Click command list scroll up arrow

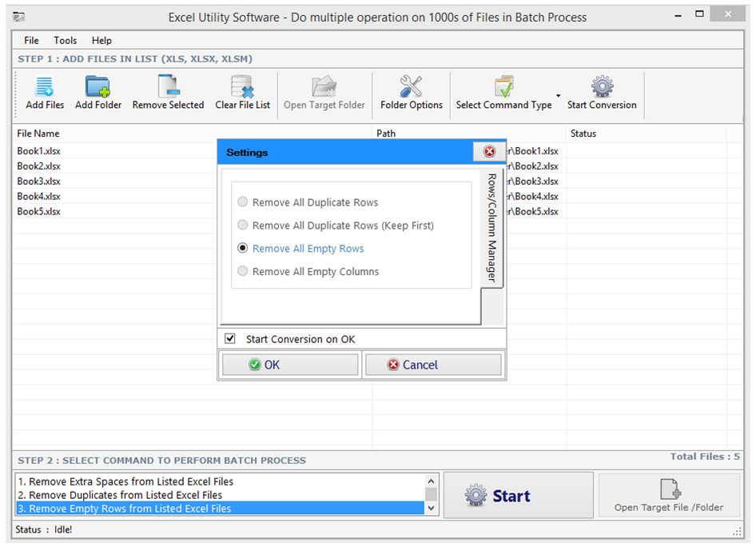[x=431, y=481]
